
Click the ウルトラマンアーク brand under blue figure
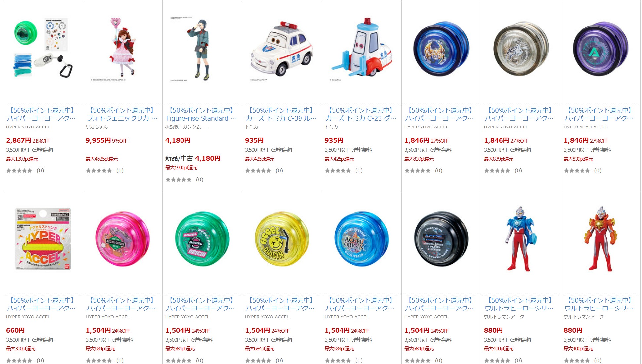504,317
